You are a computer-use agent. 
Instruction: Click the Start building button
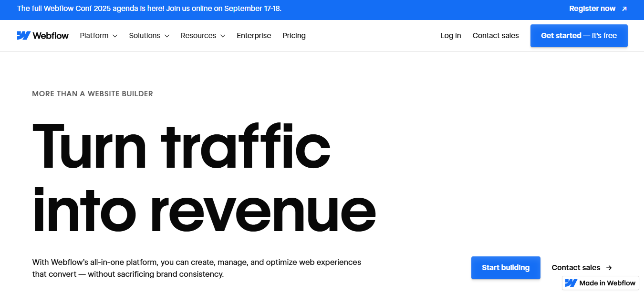(x=506, y=268)
